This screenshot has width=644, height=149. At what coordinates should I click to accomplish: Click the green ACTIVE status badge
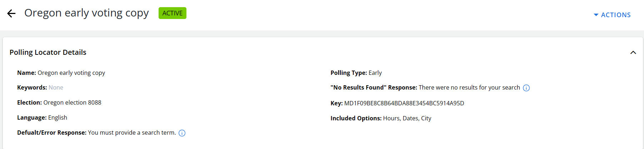172,13
